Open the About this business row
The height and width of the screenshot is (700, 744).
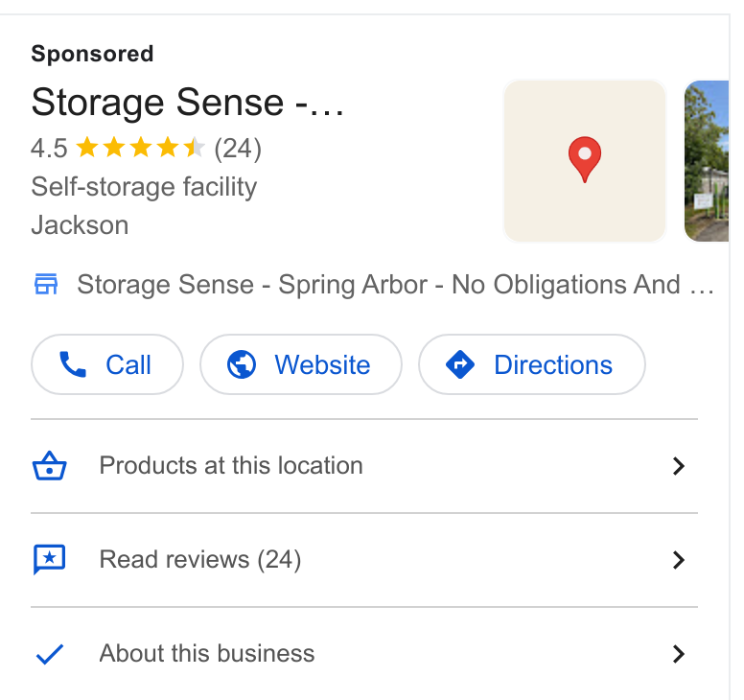click(x=364, y=653)
